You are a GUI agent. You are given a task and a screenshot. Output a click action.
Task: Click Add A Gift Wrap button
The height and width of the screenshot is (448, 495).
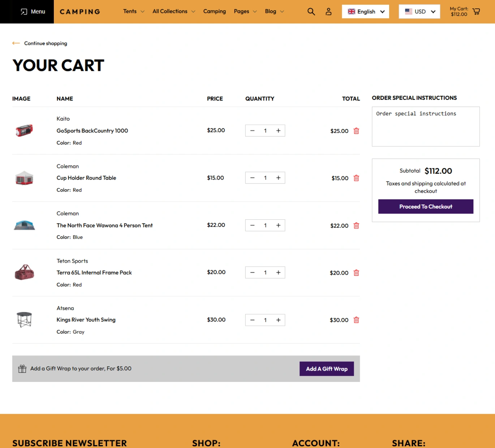pyautogui.click(x=327, y=369)
